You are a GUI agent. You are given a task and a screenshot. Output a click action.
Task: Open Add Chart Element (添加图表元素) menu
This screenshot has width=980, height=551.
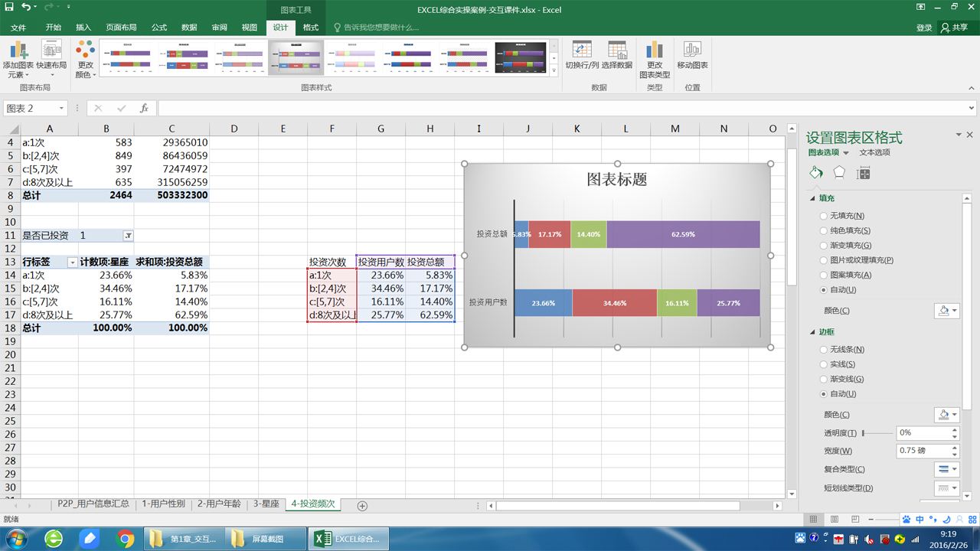(x=17, y=60)
